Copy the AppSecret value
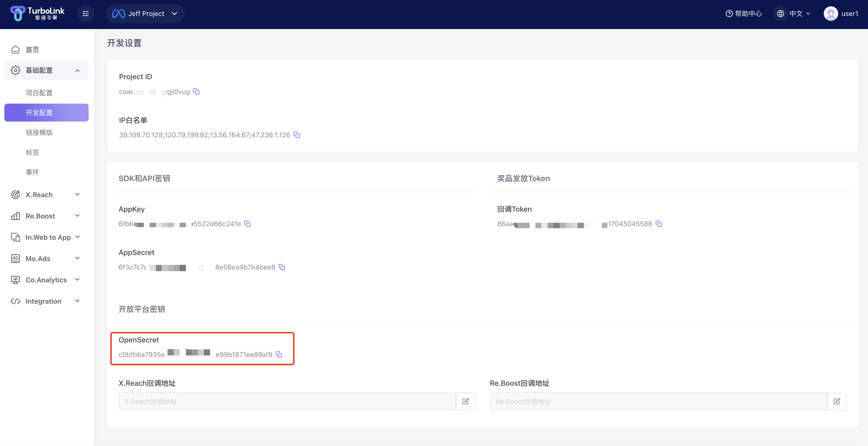 pyautogui.click(x=282, y=267)
